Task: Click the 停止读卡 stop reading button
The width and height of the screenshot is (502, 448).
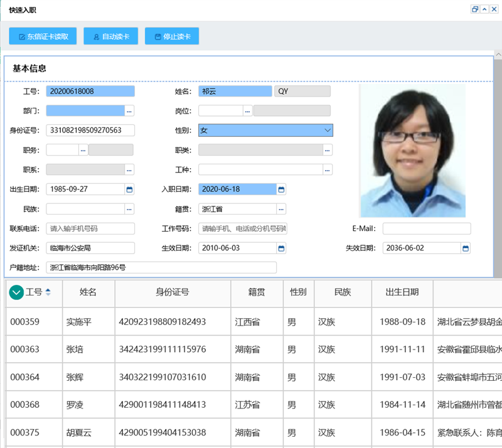Action: pyautogui.click(x=172, y=36)
